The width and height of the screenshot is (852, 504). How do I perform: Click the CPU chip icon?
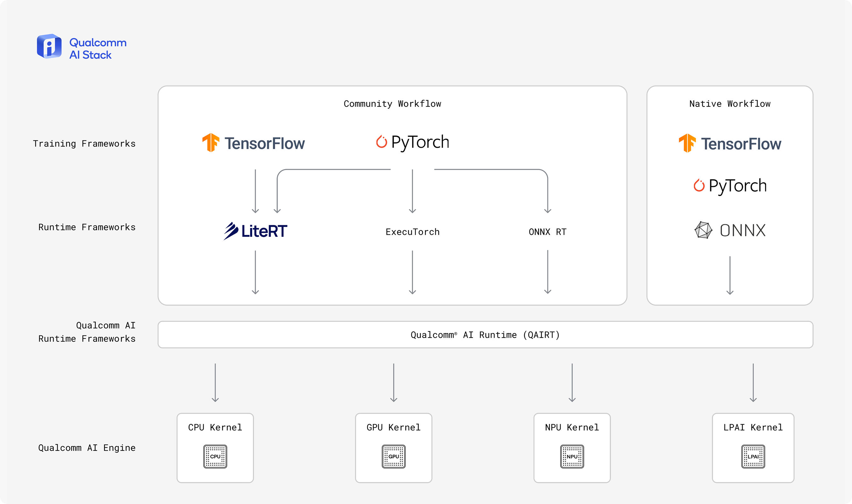coord(215,456)
